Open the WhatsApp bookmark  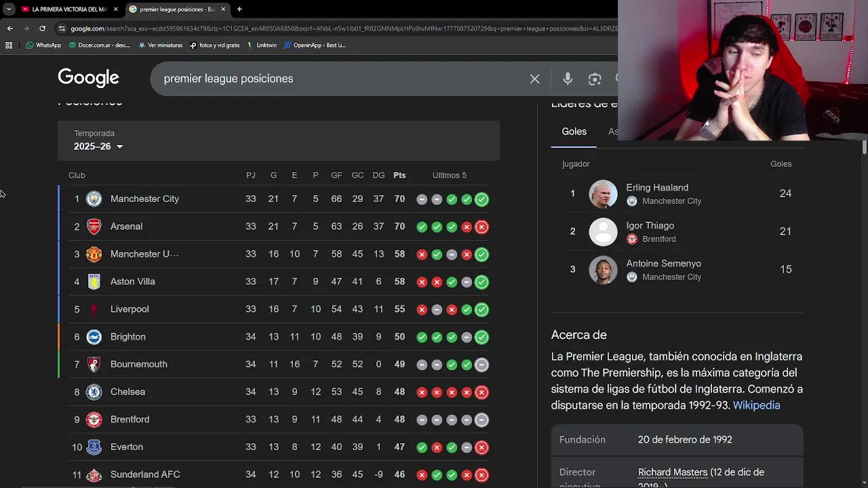43,45
